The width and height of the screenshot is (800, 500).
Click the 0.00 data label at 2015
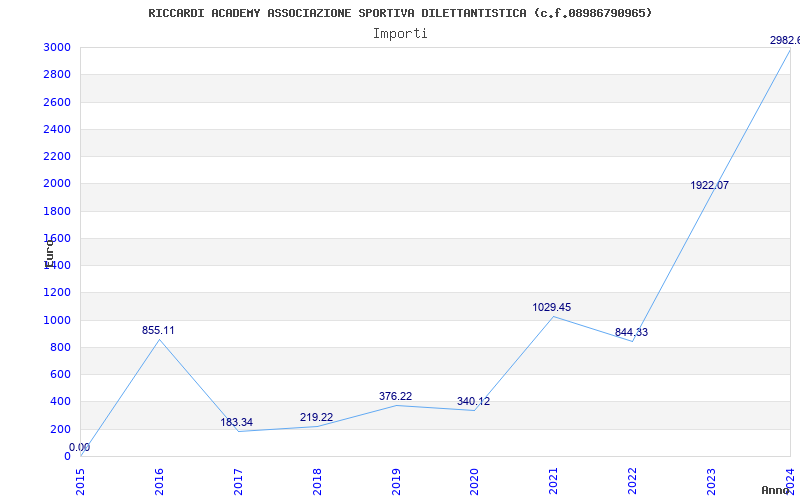[x=79, y=447]
